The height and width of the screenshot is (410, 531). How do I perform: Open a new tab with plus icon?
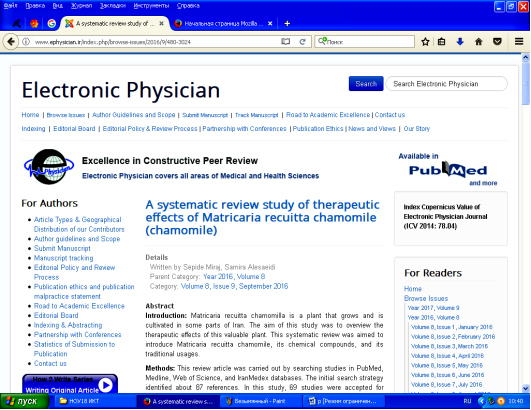[x=287, y=23]
